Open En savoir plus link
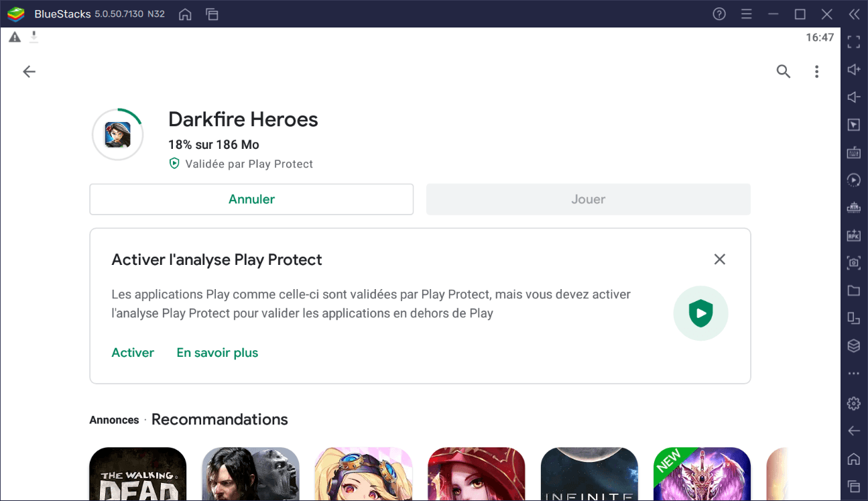The width and height of the screenshot is (868, 501). [217, 353]
